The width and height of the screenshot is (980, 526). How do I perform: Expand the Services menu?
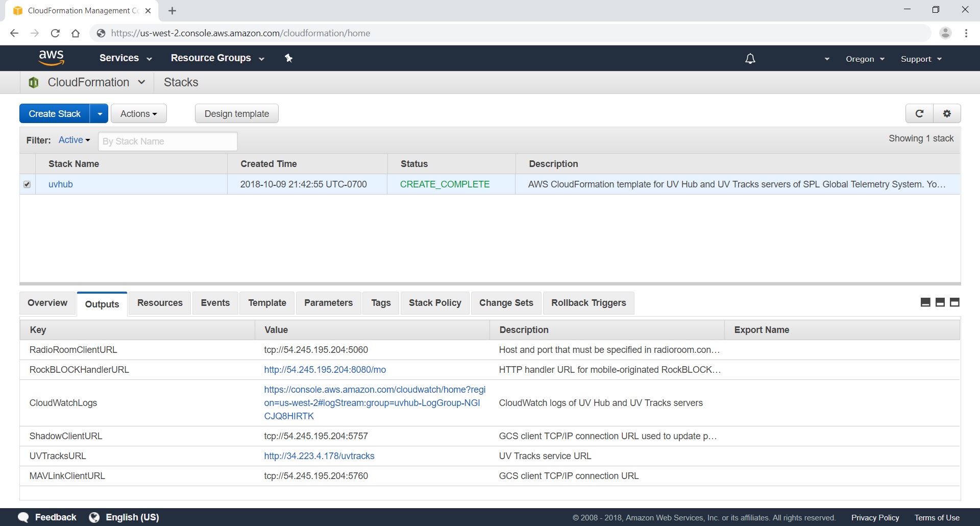coord(126,58)
